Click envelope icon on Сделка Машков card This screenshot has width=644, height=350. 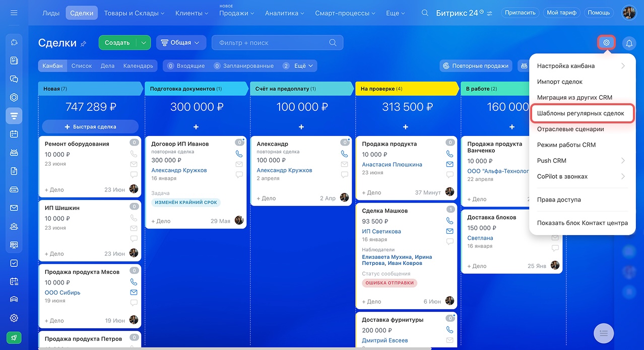click(x=449, y=231)
